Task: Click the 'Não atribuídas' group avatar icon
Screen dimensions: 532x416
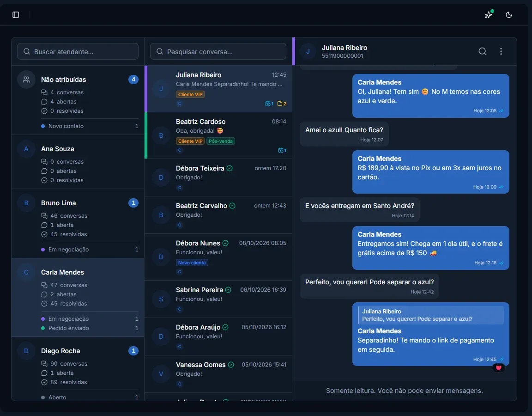Action: click(x=26, y=80)
